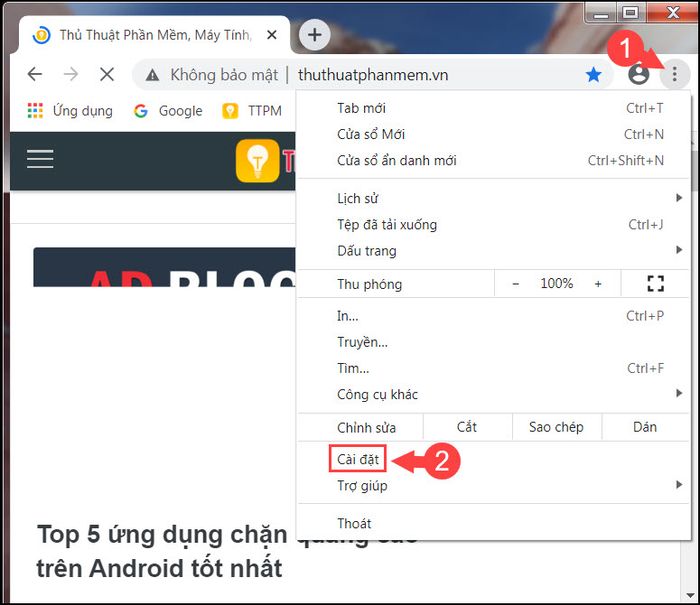Minimize the Chrome window
The height and width of the screenshot is (605, 700).
coord(601,13)
